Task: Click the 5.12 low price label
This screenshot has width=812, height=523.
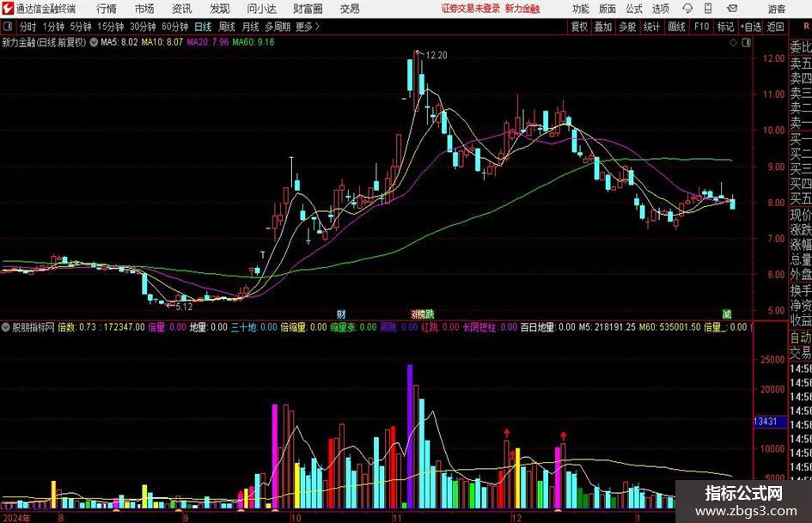Action: coord(184,307)
